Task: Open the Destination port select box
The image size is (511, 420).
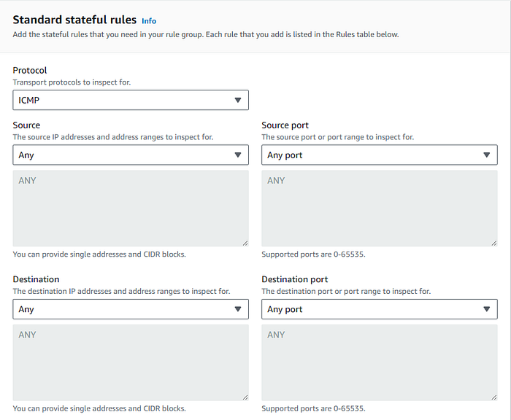Action: tap(372, 309)
